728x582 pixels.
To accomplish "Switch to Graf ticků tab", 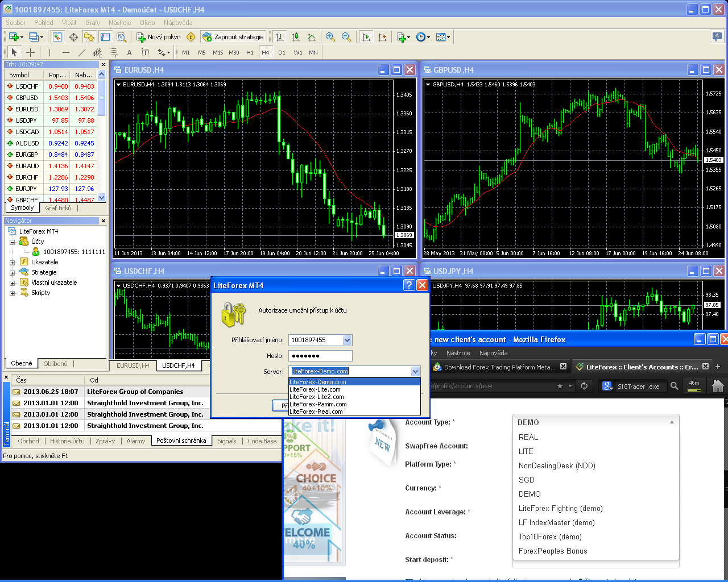I will click(58, 208).
